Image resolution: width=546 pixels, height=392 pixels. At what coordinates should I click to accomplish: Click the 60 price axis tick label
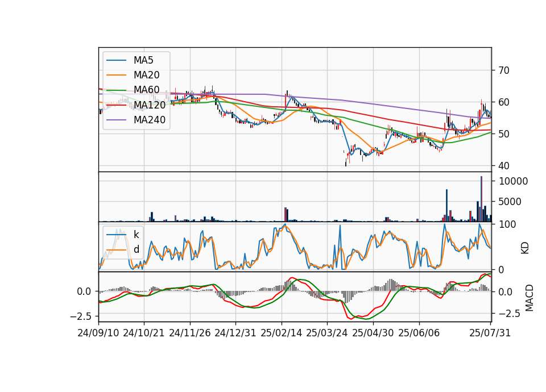point(503,102)
